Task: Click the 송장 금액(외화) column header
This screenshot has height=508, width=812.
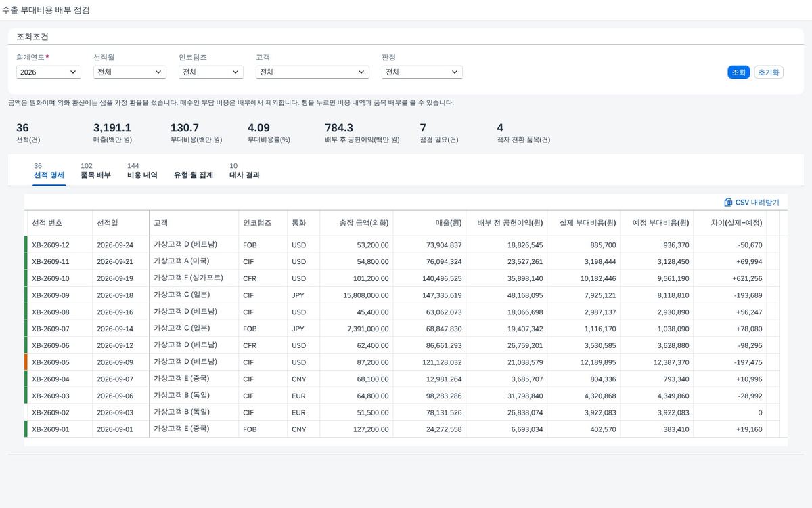Action: point(356,223)
